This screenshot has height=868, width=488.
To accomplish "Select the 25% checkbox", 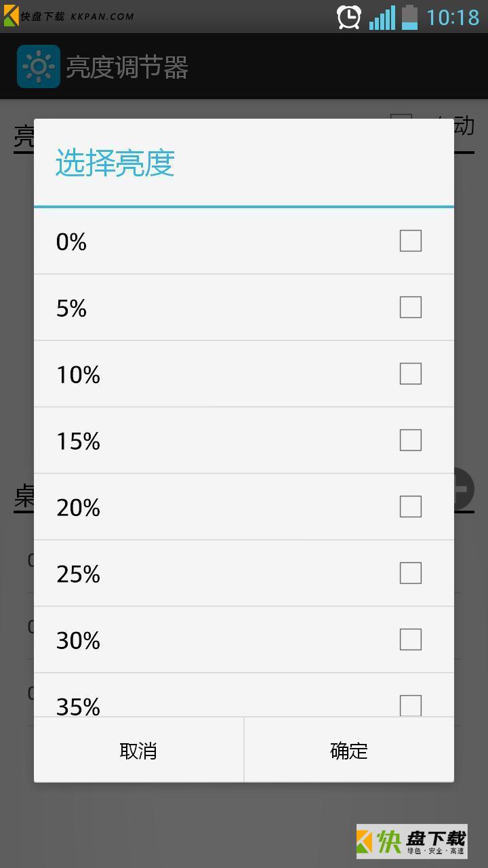I will 411,573.
